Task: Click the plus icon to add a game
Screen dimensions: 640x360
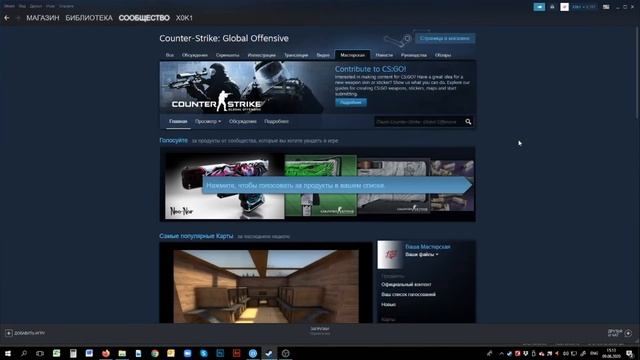Action: coord(9,333)
